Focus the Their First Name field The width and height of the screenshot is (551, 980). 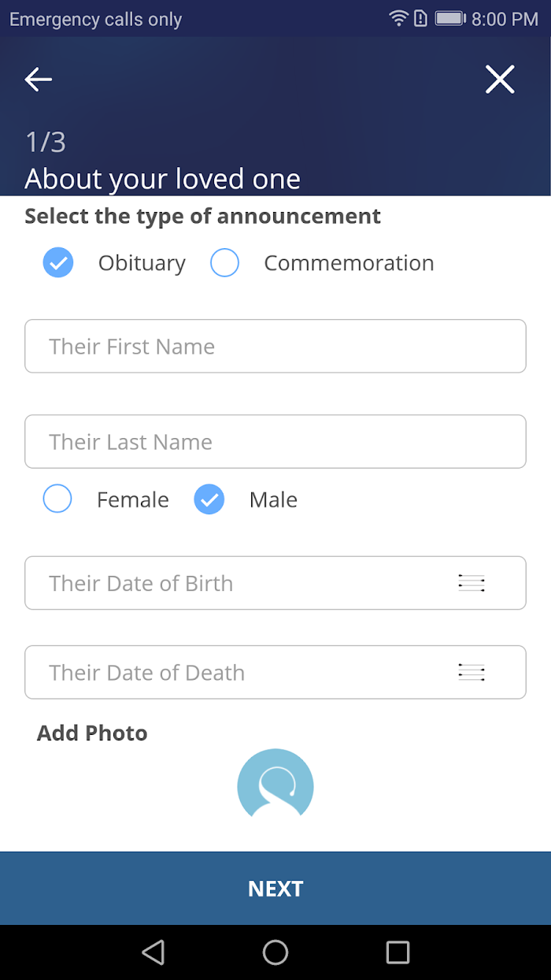tap(275, 346)
